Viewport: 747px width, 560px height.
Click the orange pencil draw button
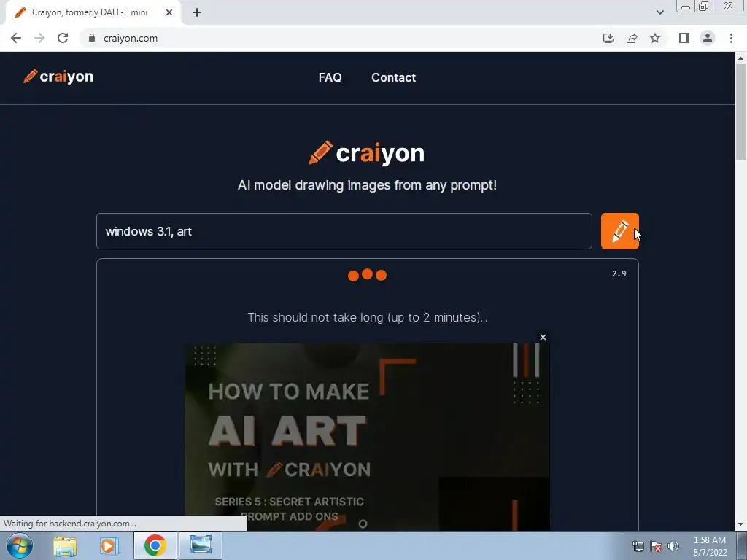click(x=619, y=231)
